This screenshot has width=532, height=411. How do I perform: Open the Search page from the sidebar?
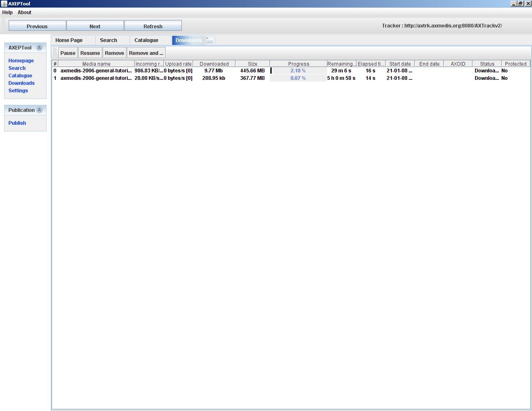pyautogui.click(x=17, y=68)
